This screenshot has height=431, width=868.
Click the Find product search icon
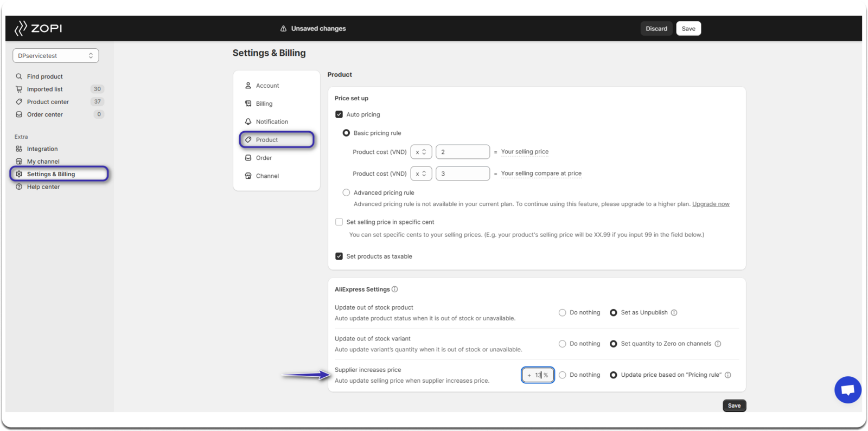pyautogui.click(x=19, y=76)
